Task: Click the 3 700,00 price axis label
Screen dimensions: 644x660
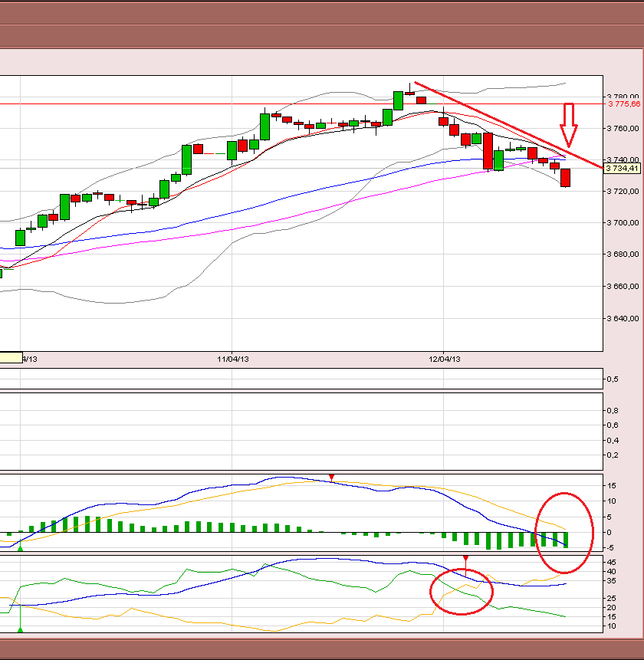Action: click(623, 222)
